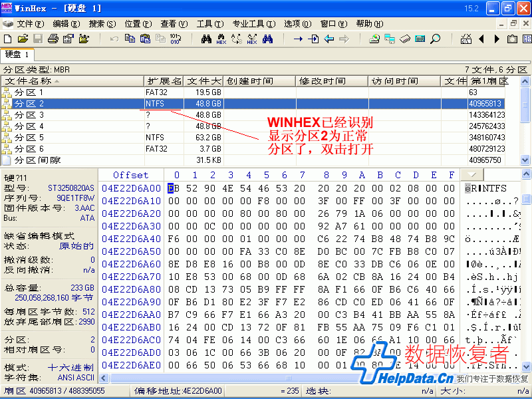532x399 pixels.
Task: Select the 分区 4 row
Action: (253, 126)
